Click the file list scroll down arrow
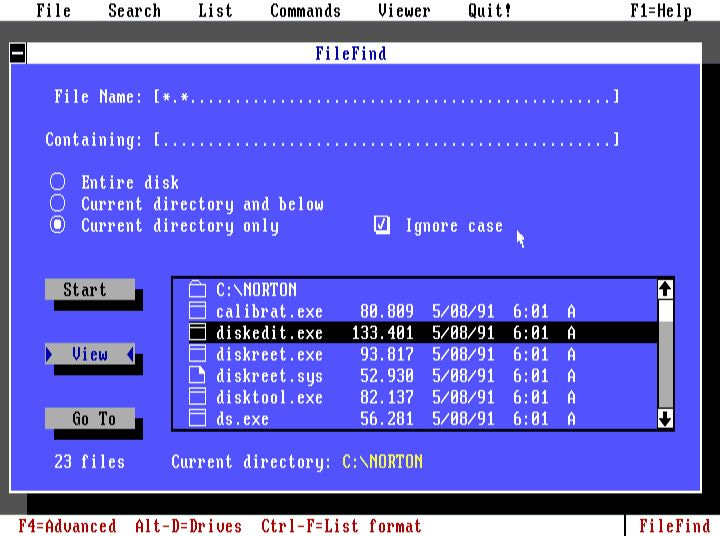The image size is (720, 536). point(665,418)
